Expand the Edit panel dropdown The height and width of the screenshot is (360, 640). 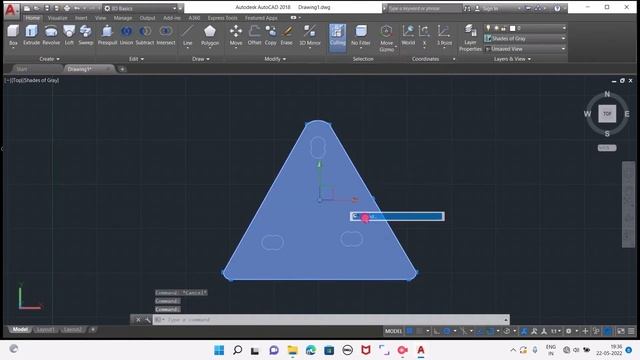click(136, 59)
